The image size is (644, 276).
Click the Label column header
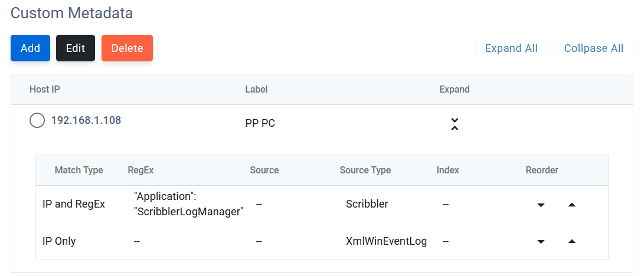tap(256, 90)
